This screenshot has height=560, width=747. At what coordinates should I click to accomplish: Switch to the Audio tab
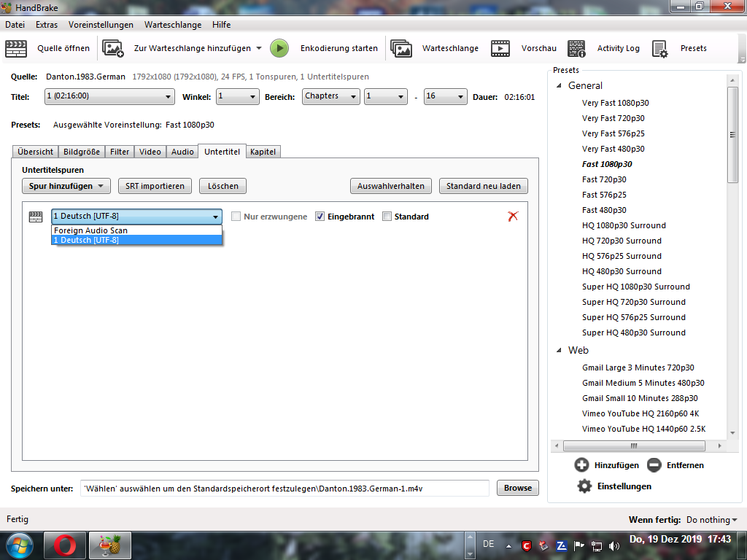(182, 152)
